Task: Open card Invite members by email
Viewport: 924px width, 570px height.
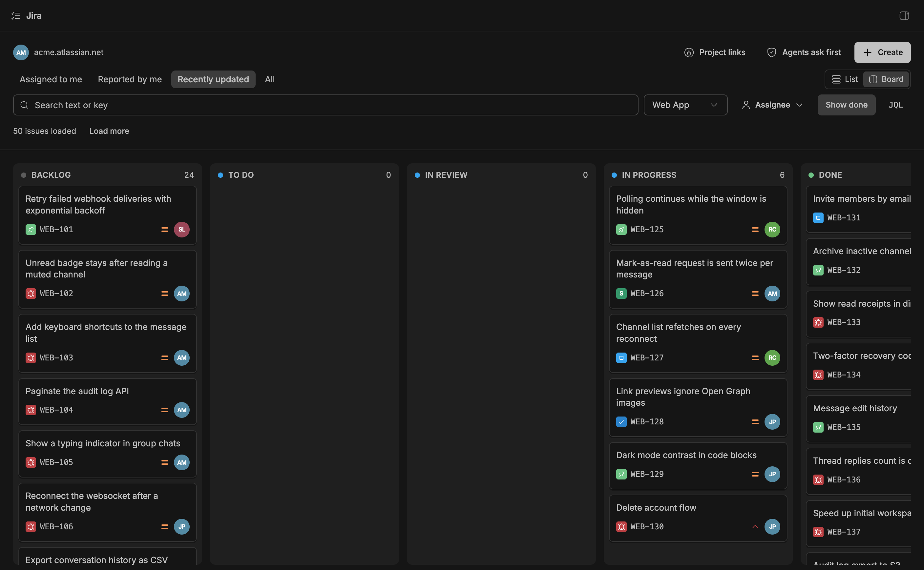Action: coord(858,209)
